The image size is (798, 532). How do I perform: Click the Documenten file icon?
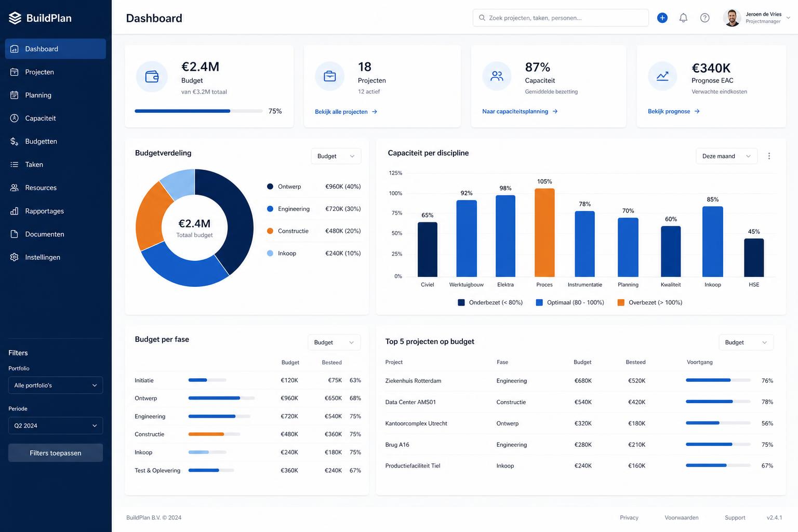tap(15, 234)
